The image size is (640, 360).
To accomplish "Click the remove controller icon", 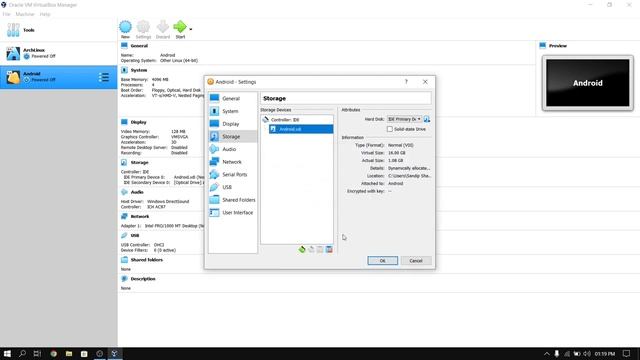I will pyautogui.click(x=311, y=249).
